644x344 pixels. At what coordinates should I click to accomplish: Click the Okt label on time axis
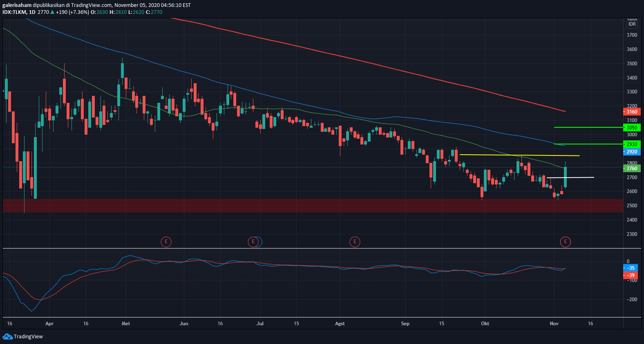(x=485, y=324)
